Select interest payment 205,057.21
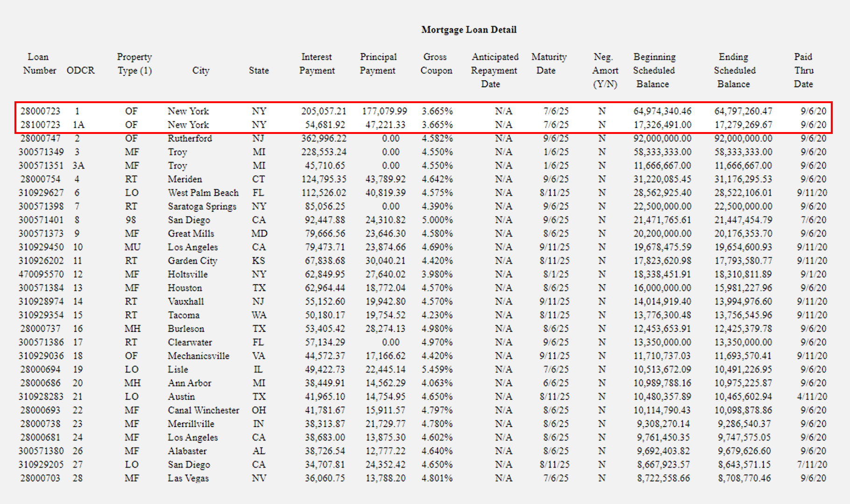Screen dimensions: 850x504 [x=324, y=111]
